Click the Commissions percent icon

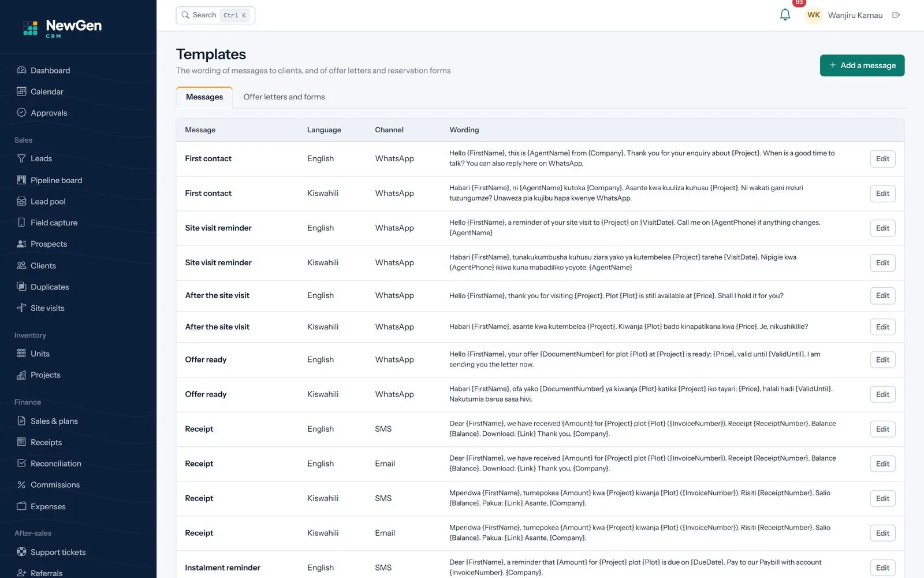[x=21, y=484]
